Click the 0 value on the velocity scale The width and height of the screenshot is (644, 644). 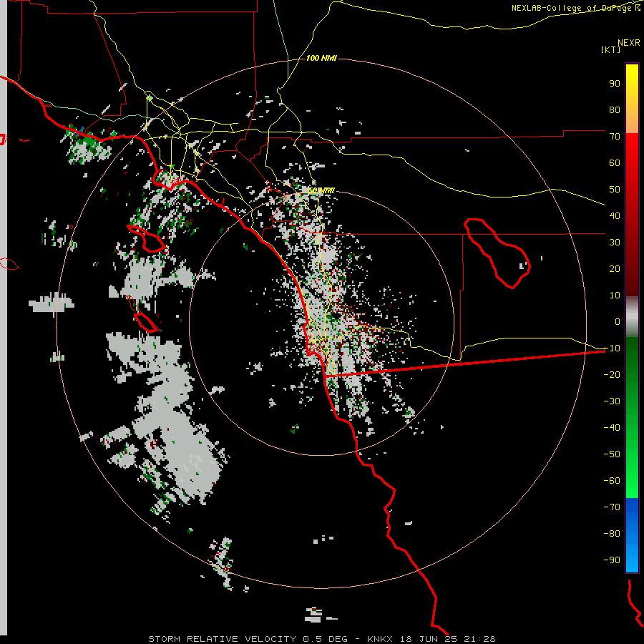(x=618, y=322)
